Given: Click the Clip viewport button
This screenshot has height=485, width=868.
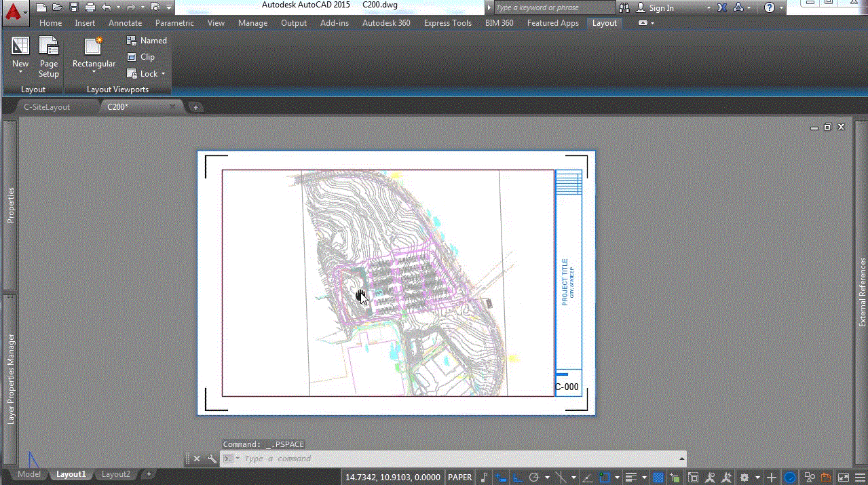Looking at the screenshot, I should click(x=140, y=57).
